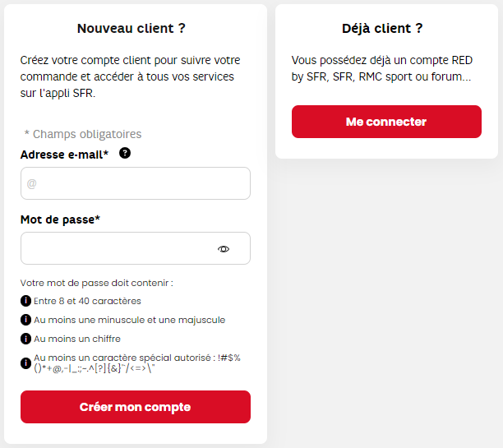Click the '* Champs obligatoires' note
The height and width of the screenshot is (448, 503).
83,134
